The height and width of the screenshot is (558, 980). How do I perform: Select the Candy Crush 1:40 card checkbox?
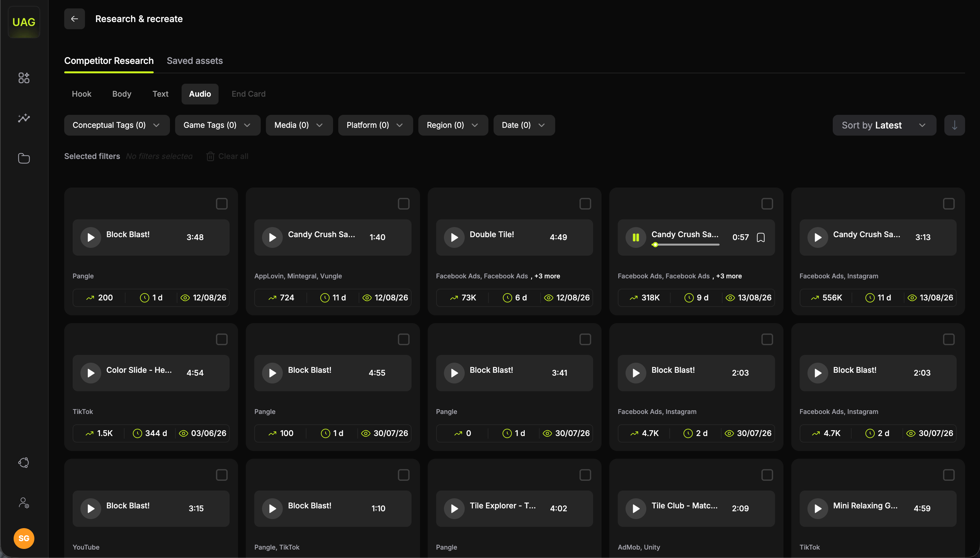[404, 204]
